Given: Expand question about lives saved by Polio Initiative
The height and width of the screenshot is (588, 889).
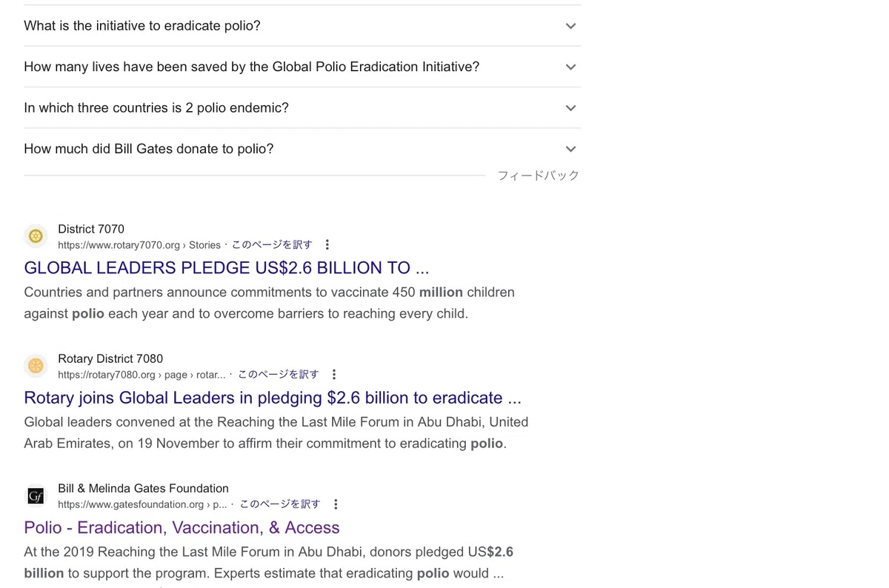Looking at the screenshot, I should pyautogui.click(x=302, y=67).
